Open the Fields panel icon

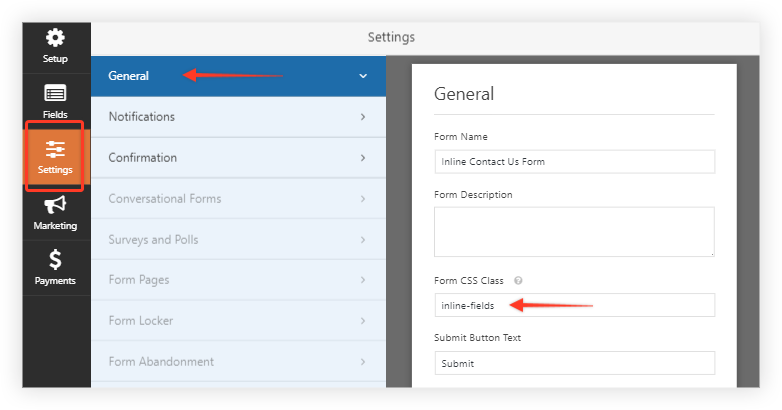(x=55, y=93)
